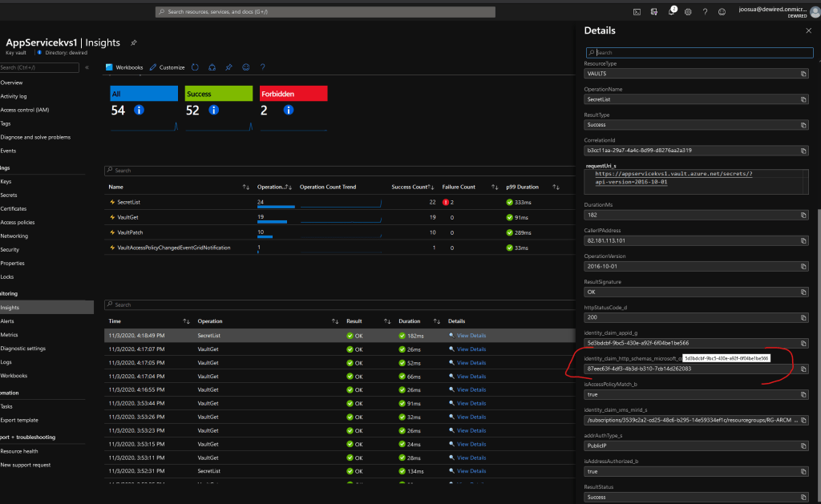Select the Success filter tile
Screen dimensions: 821x504
(x=219, y=94)
